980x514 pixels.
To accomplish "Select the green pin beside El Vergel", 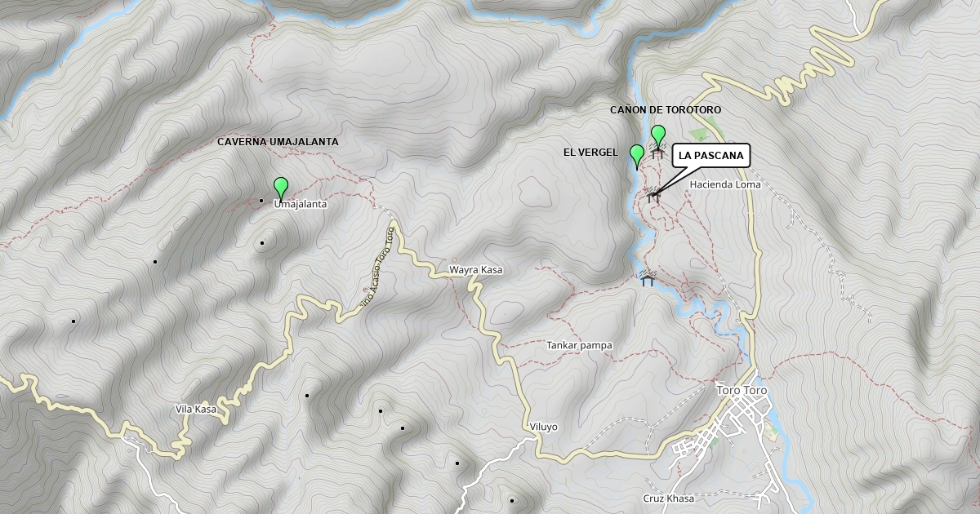I will [637, 156].
